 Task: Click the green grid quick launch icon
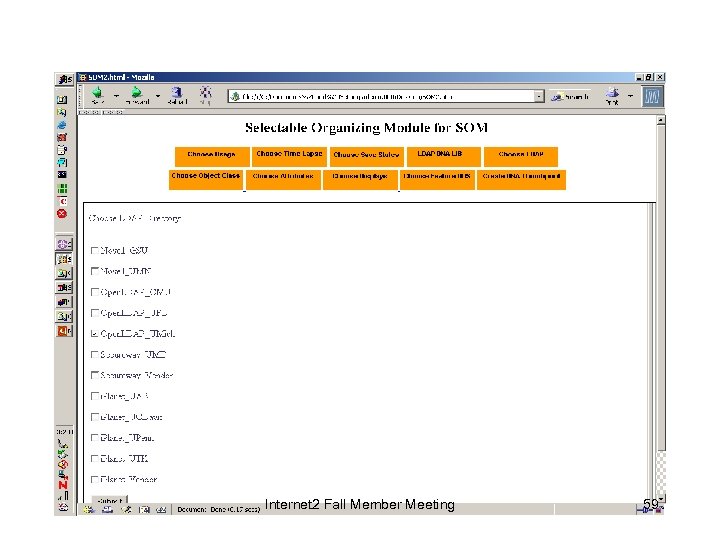62,188
